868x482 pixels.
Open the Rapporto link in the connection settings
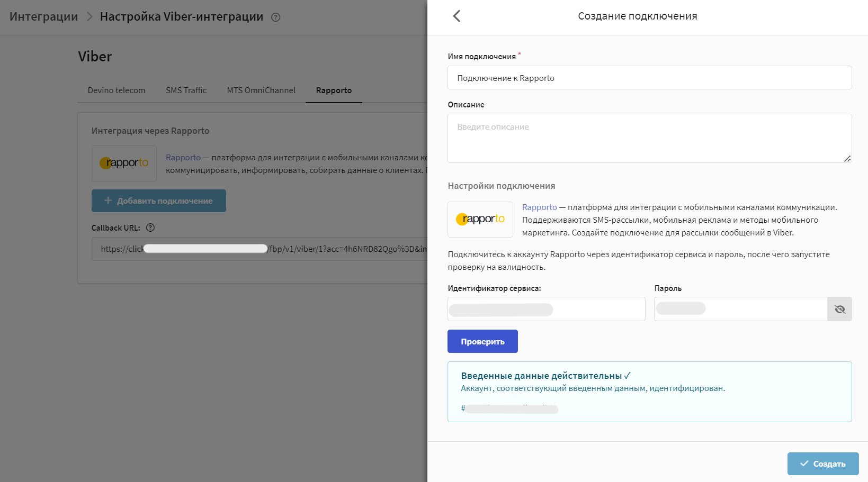pos(539,207)
